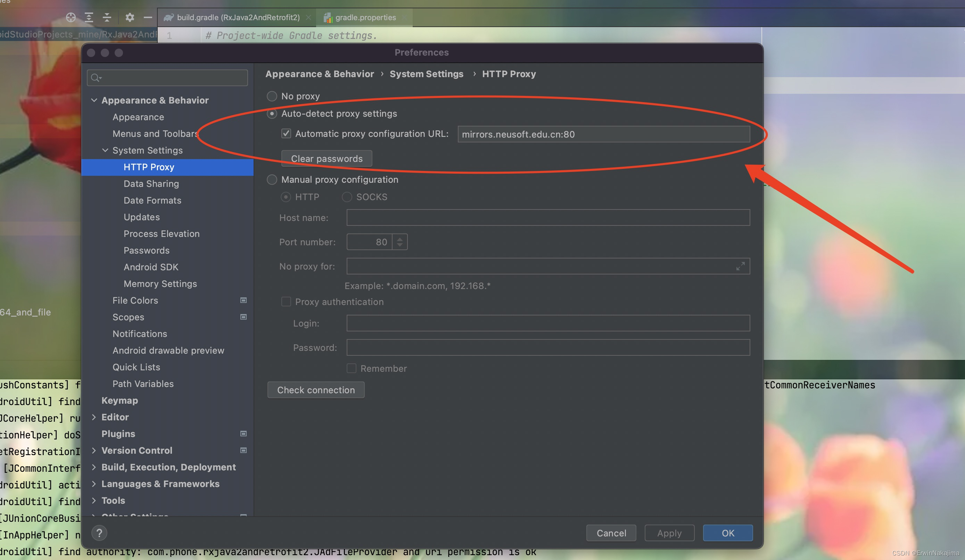
Task: Open Android drawable preview settings
Action: [168, 351]
